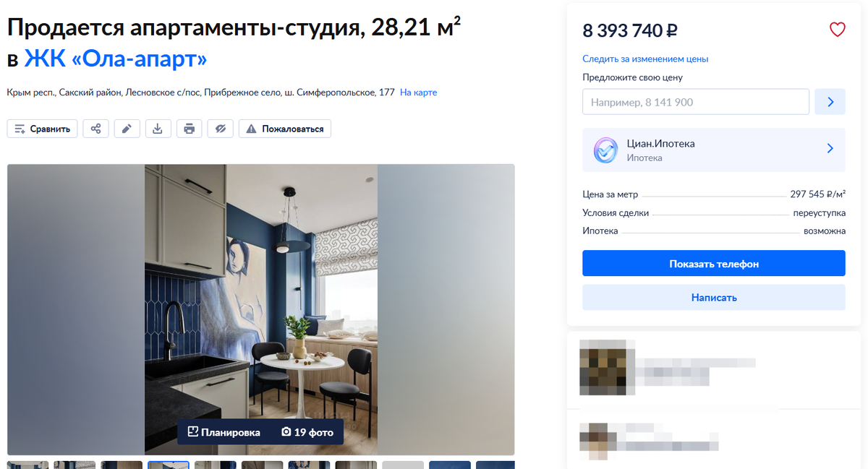Image resolution: width=868 pixels, height=469 pixels.
Task: Click Пожаловаться button
Action: (285, 129)
